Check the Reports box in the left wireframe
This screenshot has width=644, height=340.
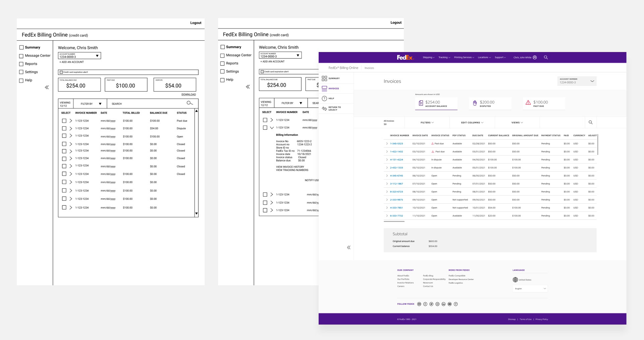coord(21,64)
